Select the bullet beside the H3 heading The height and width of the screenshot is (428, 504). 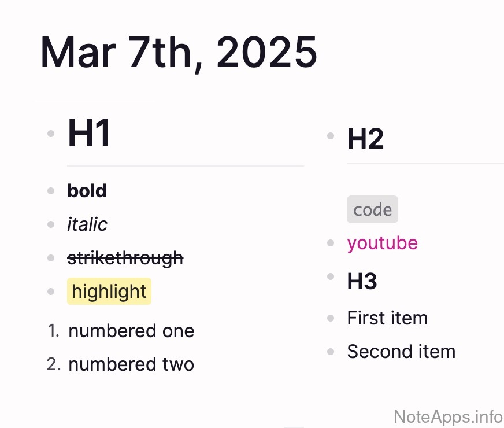tap(331, 277)
